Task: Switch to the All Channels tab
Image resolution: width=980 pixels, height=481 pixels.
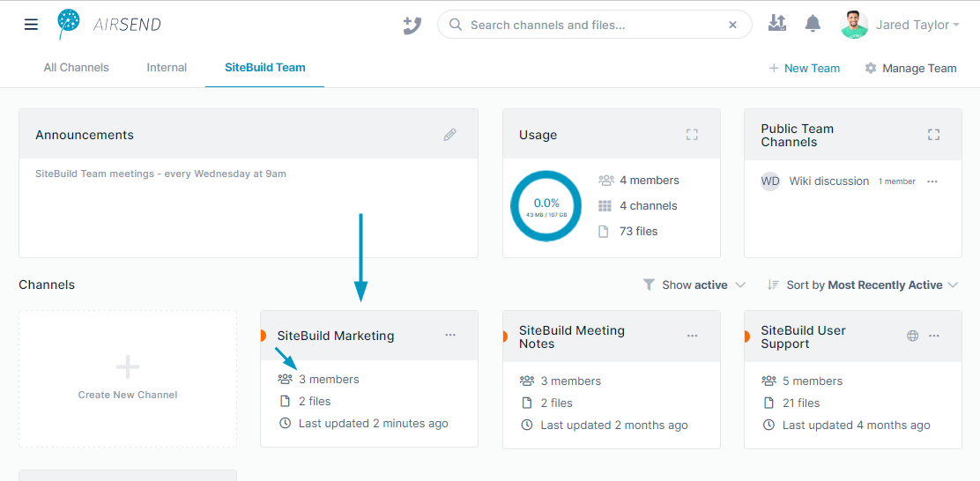Action: pos(77,68)
